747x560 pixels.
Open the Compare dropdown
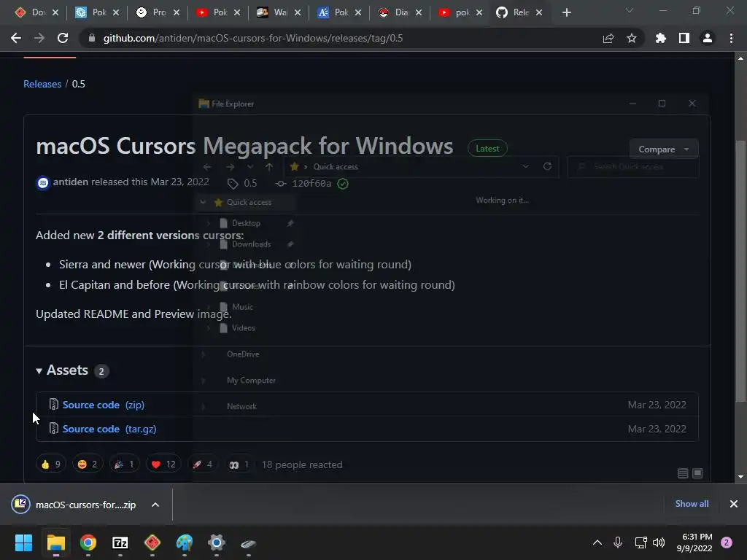click(x=664, y=149)
